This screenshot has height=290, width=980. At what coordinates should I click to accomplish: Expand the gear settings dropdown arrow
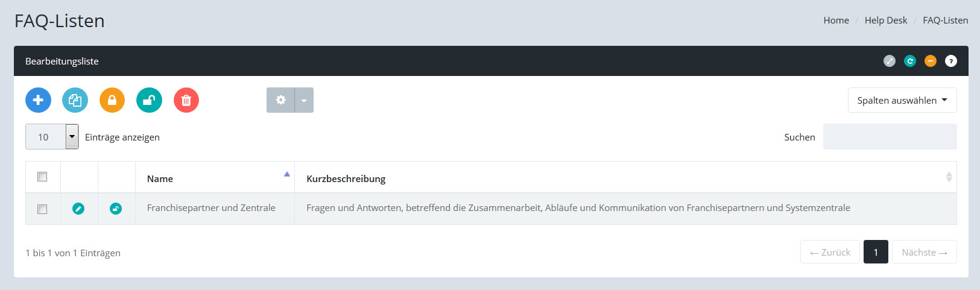point(304,101)
